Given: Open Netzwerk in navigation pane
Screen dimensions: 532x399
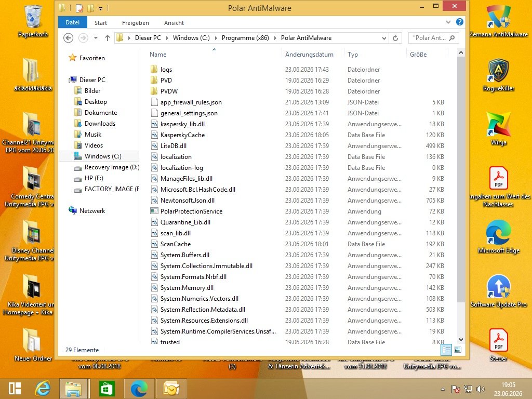Looking at the screenshot, I should 92,211.
